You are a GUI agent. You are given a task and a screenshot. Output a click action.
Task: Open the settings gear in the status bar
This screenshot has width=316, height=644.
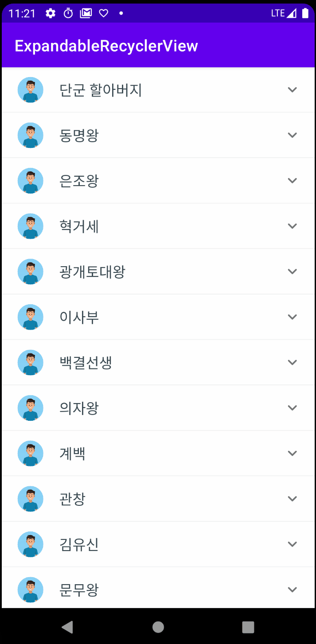51,13
